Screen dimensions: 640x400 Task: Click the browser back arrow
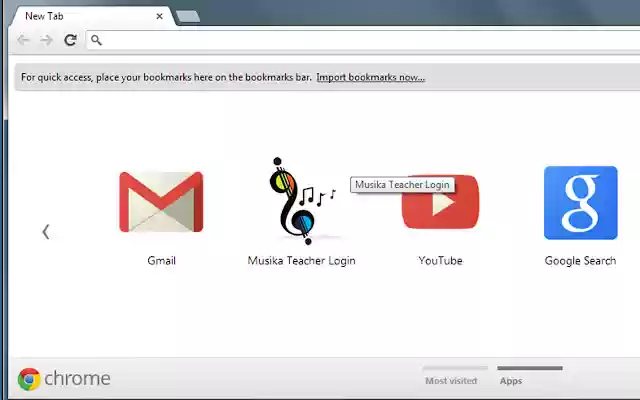(23, 40)
